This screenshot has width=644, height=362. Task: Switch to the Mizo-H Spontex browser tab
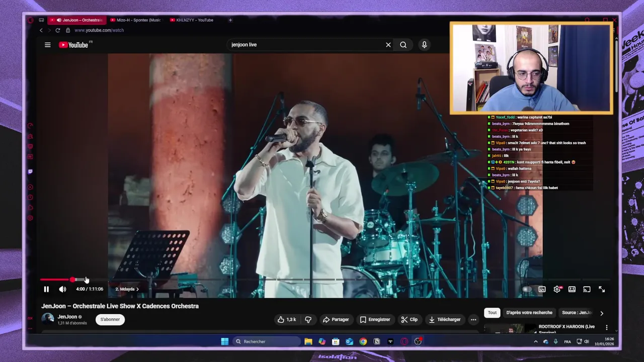(136, 20)
